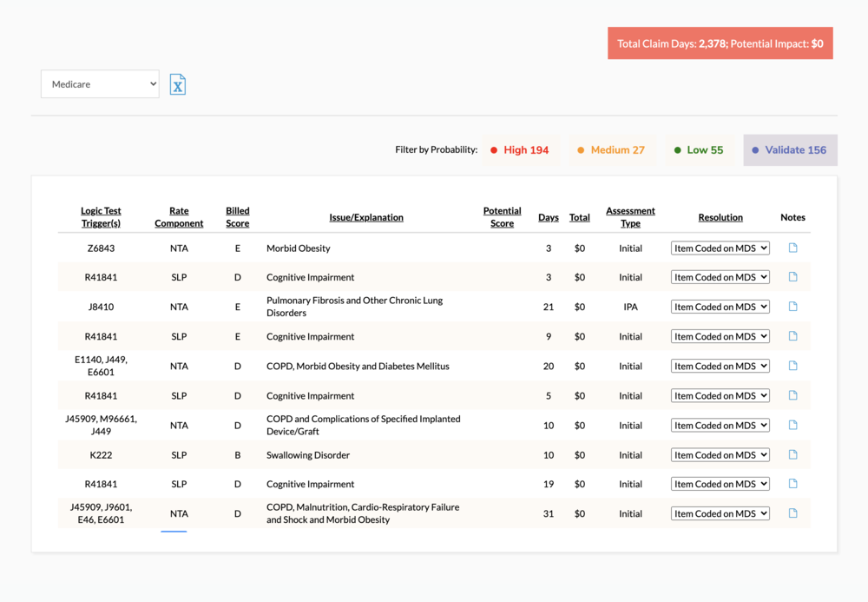Open Resolution dropdown for Pulmonary Fibrosis row
The image size is (868, 602).
[720, 307]
